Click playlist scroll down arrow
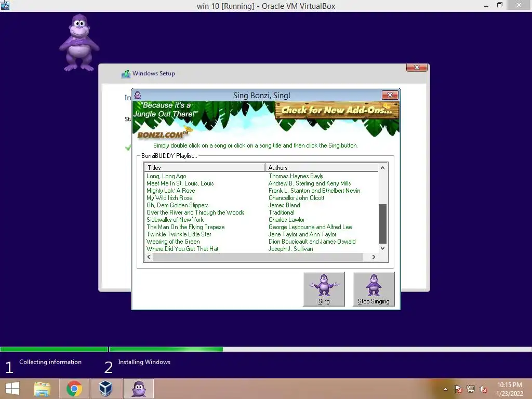The image size is (532, 399). 382,248
